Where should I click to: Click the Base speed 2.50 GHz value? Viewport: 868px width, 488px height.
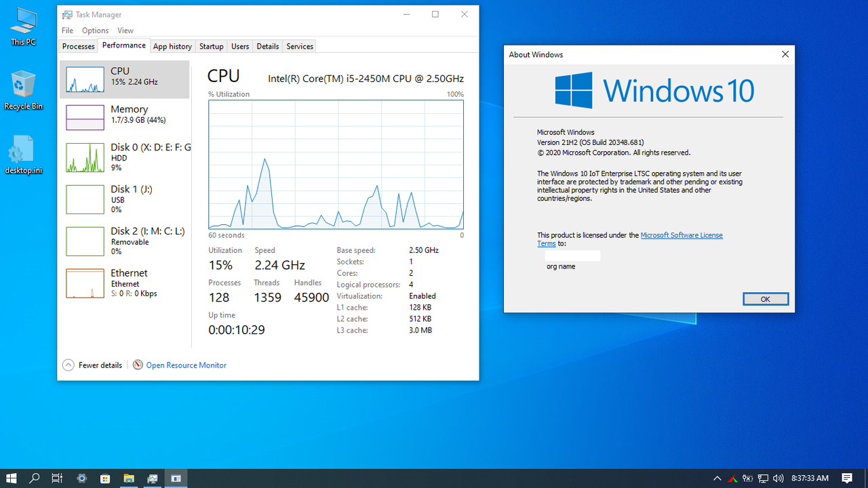pos(424,250)
